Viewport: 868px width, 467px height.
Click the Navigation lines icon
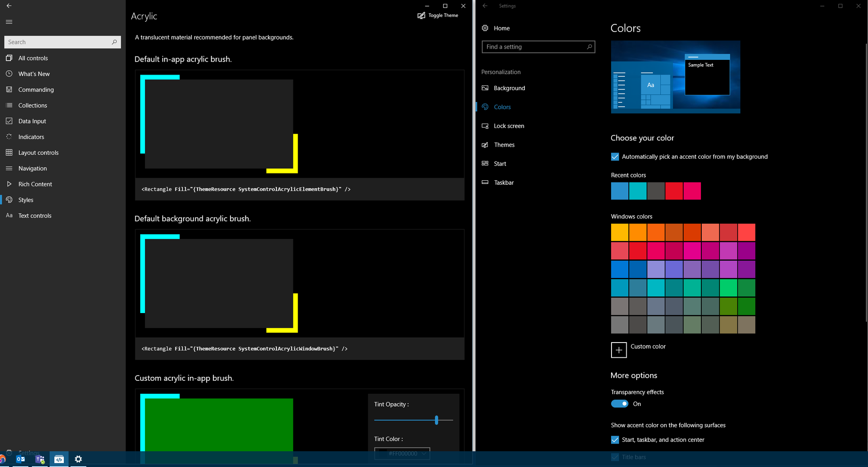9,168
